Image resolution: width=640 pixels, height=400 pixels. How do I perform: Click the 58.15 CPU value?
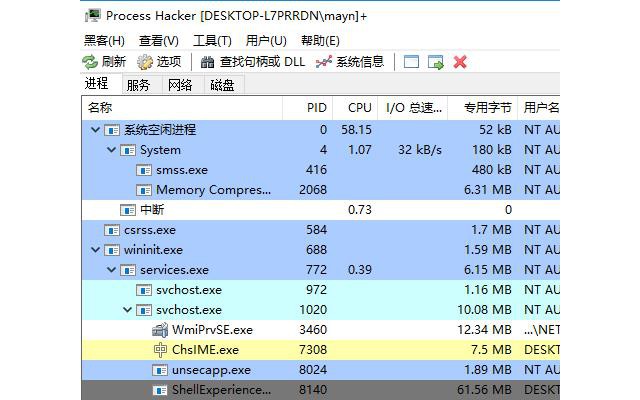(x=356, y=130)
